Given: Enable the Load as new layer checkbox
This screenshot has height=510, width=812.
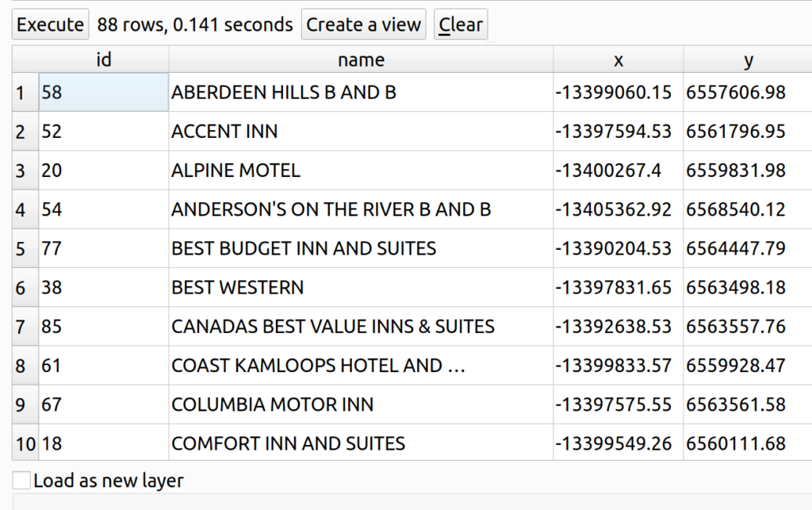Looking at the screenshot, I should click(22, 481).
